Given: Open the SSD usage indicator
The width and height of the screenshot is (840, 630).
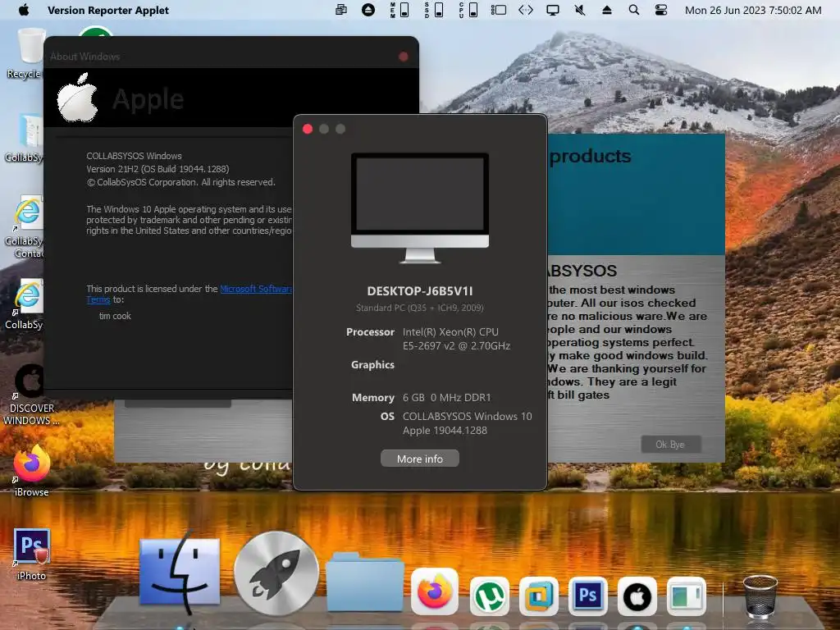Looking at the screenshot, I should (x=434, y=10).
